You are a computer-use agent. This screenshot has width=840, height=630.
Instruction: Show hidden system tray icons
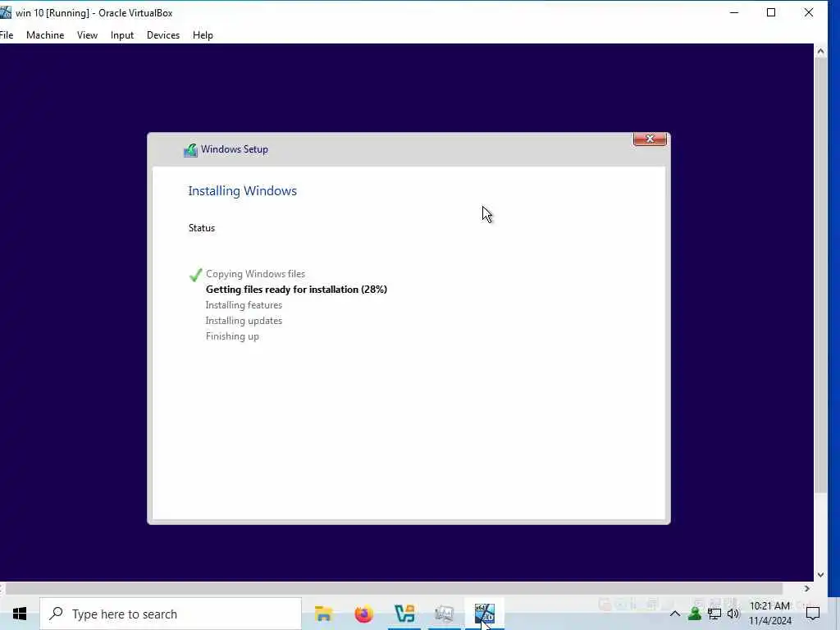pos(675,614)
